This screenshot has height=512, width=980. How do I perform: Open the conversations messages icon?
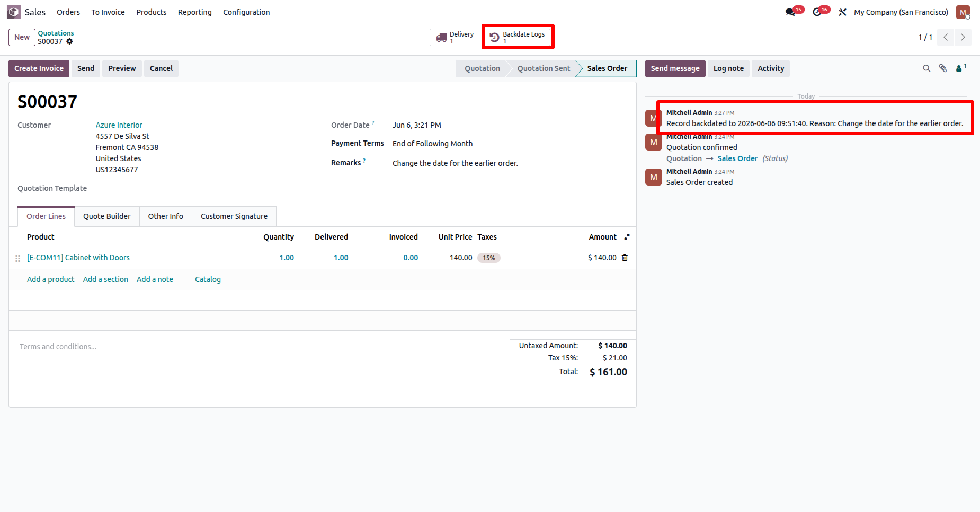click(x=790, y=12)
